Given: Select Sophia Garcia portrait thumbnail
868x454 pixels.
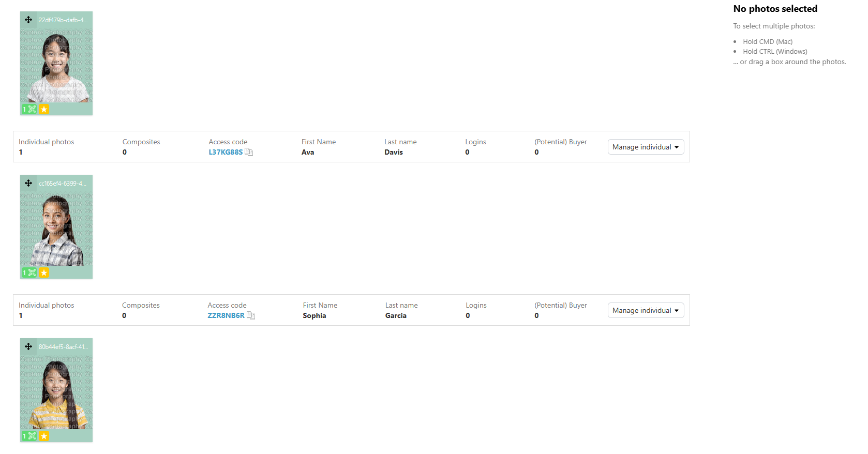Looking at the screenshot, I should [56, 229].
